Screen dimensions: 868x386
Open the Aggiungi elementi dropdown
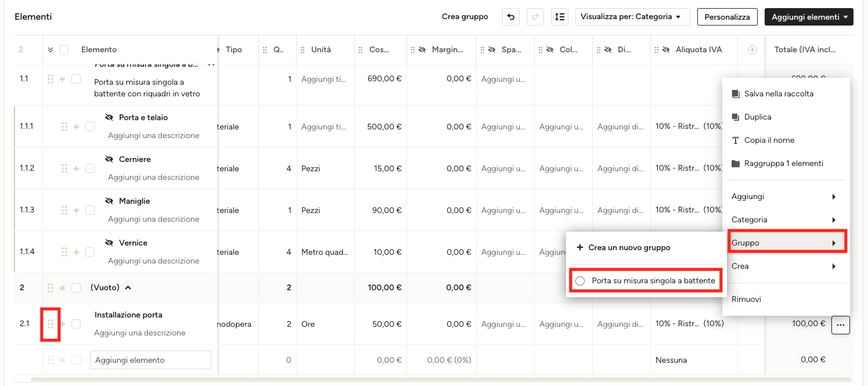click(x=809, y=17)
